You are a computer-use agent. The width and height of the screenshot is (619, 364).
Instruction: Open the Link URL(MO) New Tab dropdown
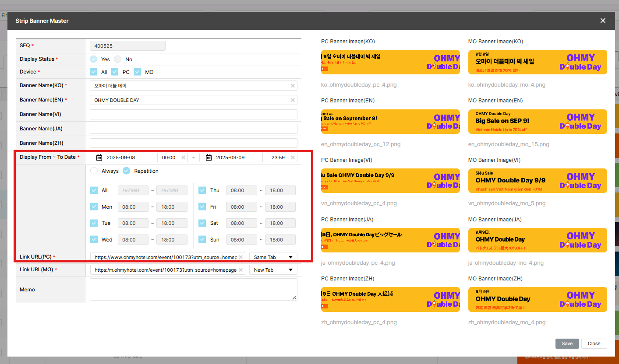273,270
